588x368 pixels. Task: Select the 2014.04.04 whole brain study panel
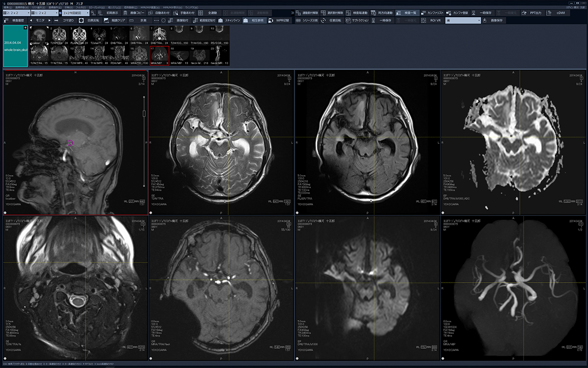(x=16, y=46)
